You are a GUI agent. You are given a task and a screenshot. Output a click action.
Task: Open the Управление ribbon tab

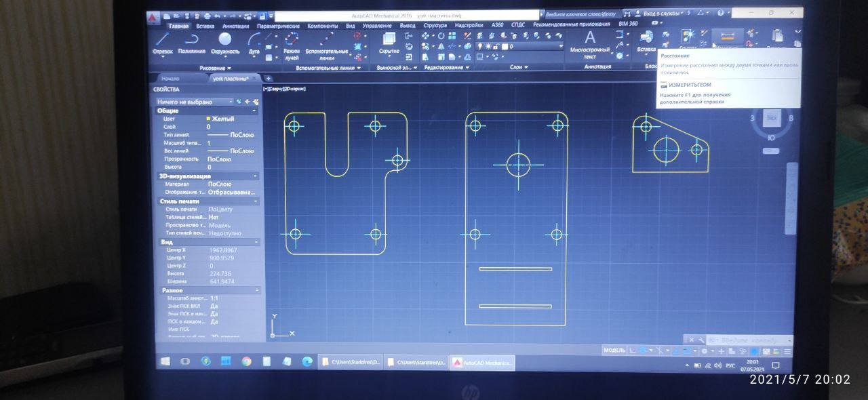(376, 26)
